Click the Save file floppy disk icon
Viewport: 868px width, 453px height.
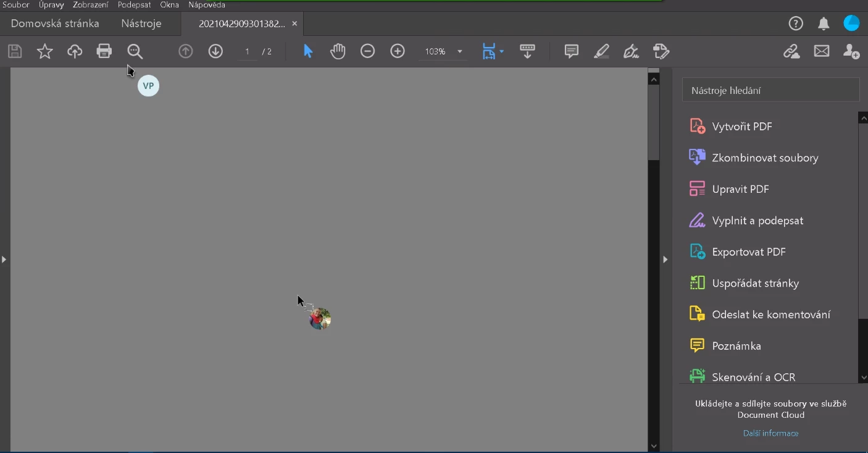15,51
